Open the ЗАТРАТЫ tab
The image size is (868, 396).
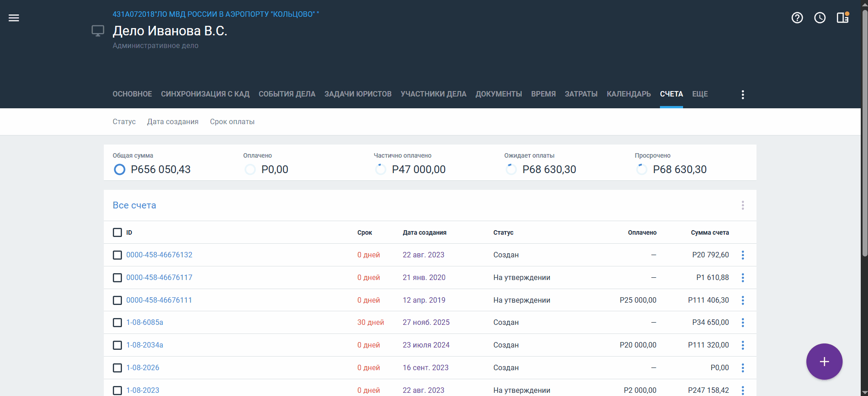581,94
